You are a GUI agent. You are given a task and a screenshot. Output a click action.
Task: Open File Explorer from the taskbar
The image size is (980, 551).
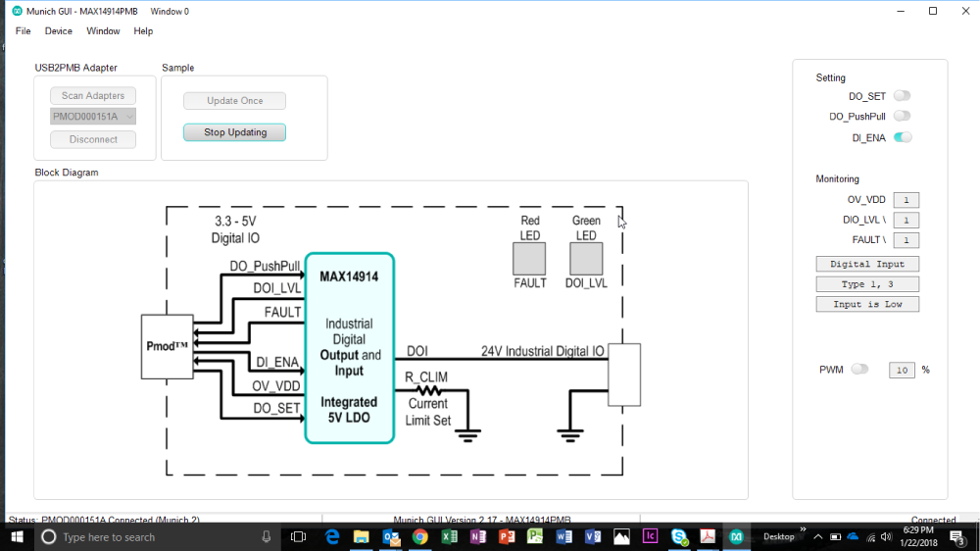[x=362, y=537]
